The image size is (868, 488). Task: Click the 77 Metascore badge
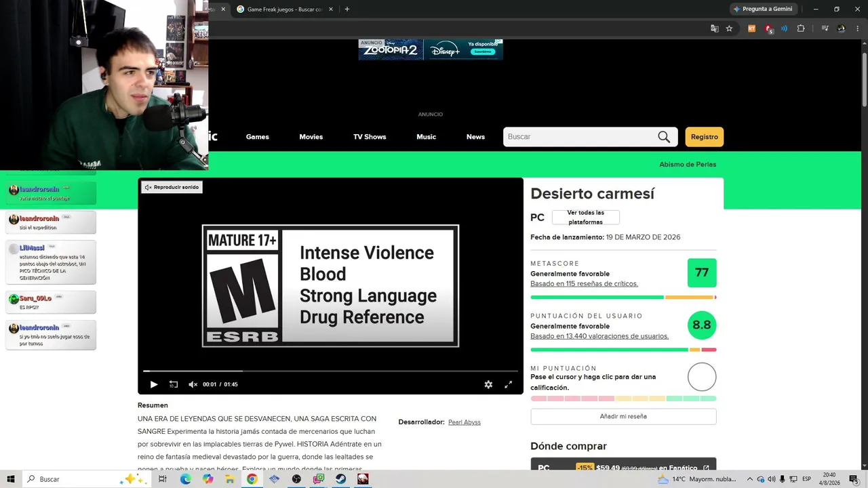[x=702, y=272]
